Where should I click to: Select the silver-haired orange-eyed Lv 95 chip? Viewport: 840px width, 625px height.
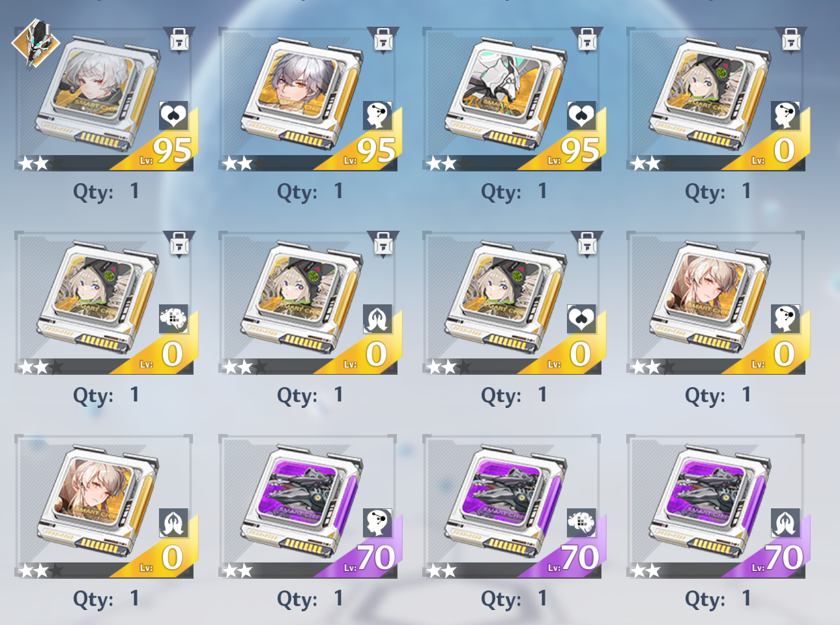point(308,99)
